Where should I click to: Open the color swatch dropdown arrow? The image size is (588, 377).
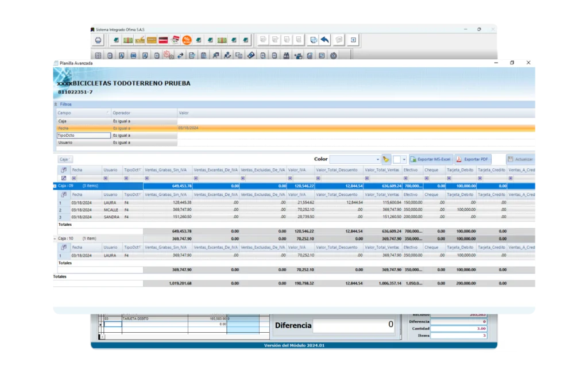click(x=404, y=160)
